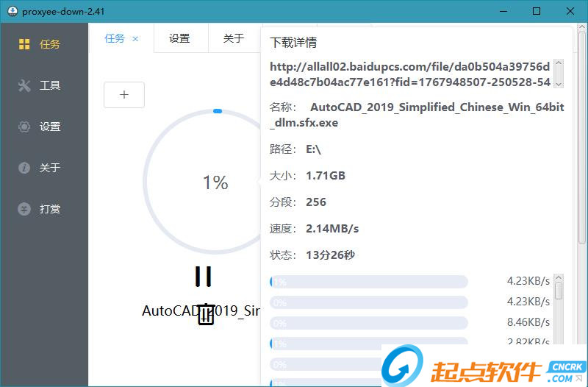Click proxyee-down app icon in title bar
588x387 pixels.
[x=12, y=11]
